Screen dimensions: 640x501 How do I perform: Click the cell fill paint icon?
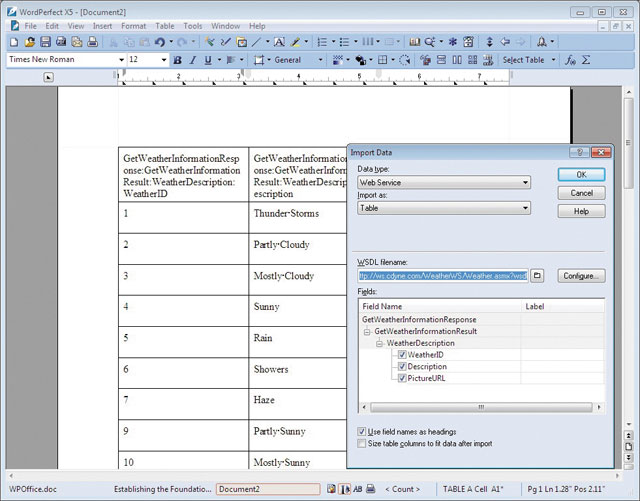pyautogui.click(x=360, y=60)
